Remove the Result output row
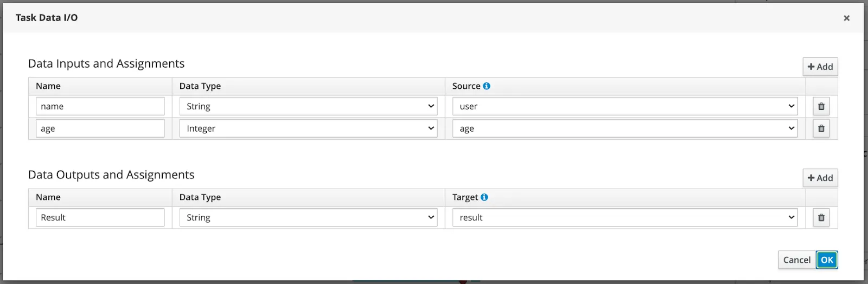This screenshot has width=868, height=284. tap(821, 217)
